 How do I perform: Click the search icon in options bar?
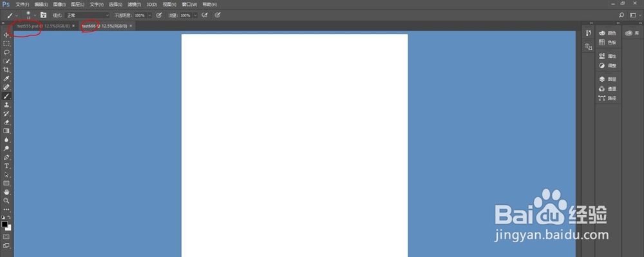[x=621, y=15]
